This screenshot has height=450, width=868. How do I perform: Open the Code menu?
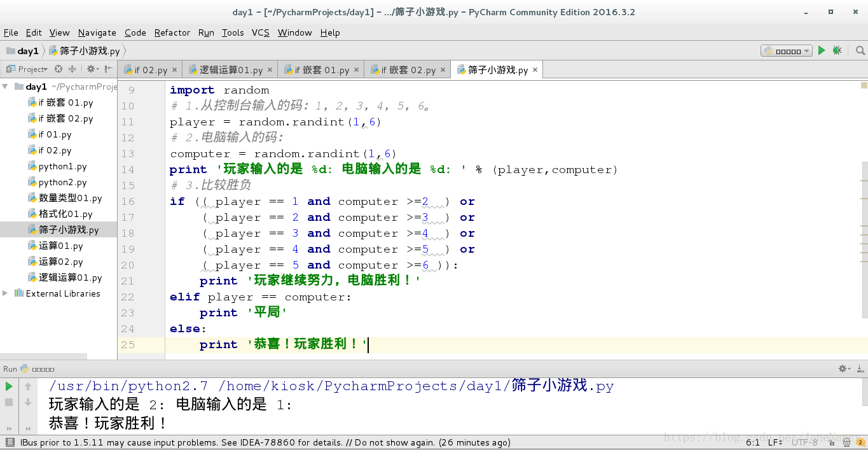(x=135, y=32)
